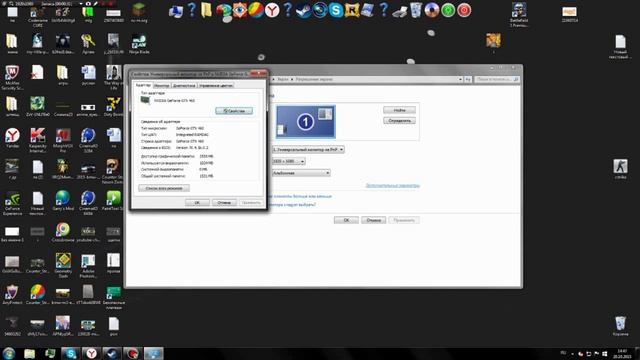The width and height of the screenshot is (640, 360).
Task: Open Альбомная orientation dropdown
Action: pyautogui.click(x=301, y=173)
